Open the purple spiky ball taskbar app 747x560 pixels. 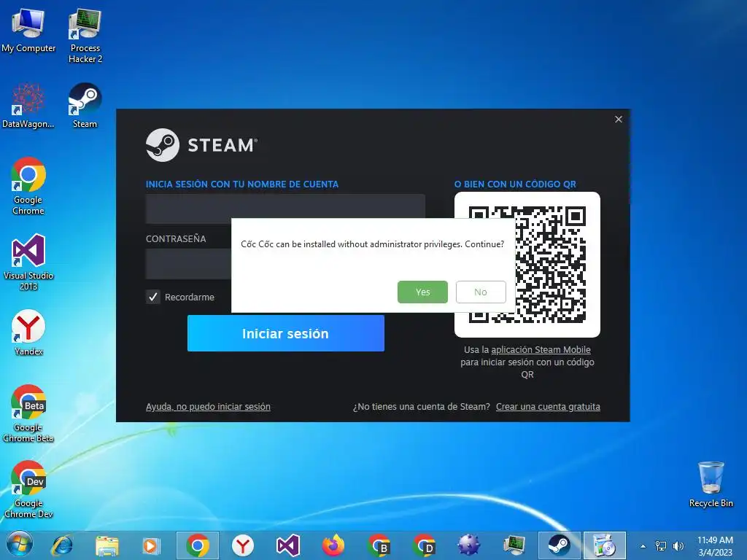pyautogui.click(x=469, y=545)
